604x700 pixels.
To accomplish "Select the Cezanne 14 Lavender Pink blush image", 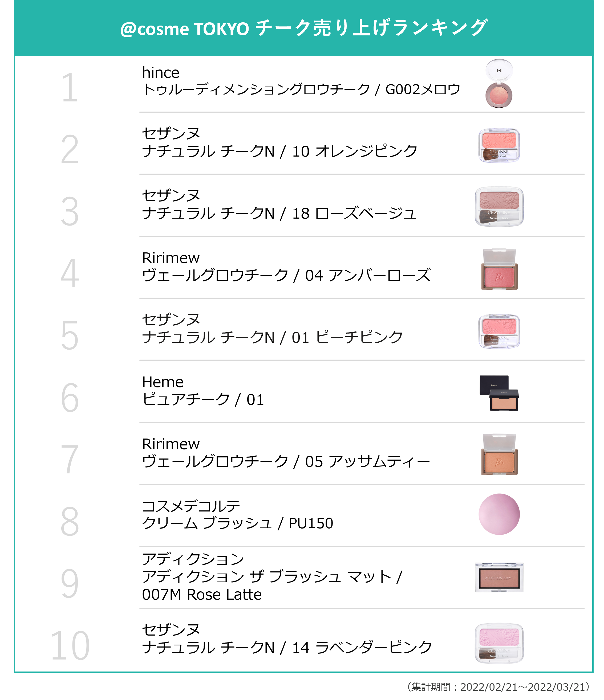I will click(499, 643).
